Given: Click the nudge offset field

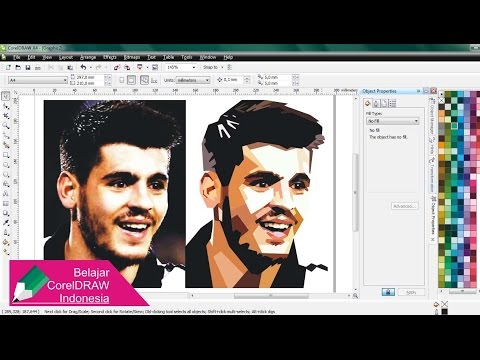Looking at the screenshot, I should (x=233, y=80).
